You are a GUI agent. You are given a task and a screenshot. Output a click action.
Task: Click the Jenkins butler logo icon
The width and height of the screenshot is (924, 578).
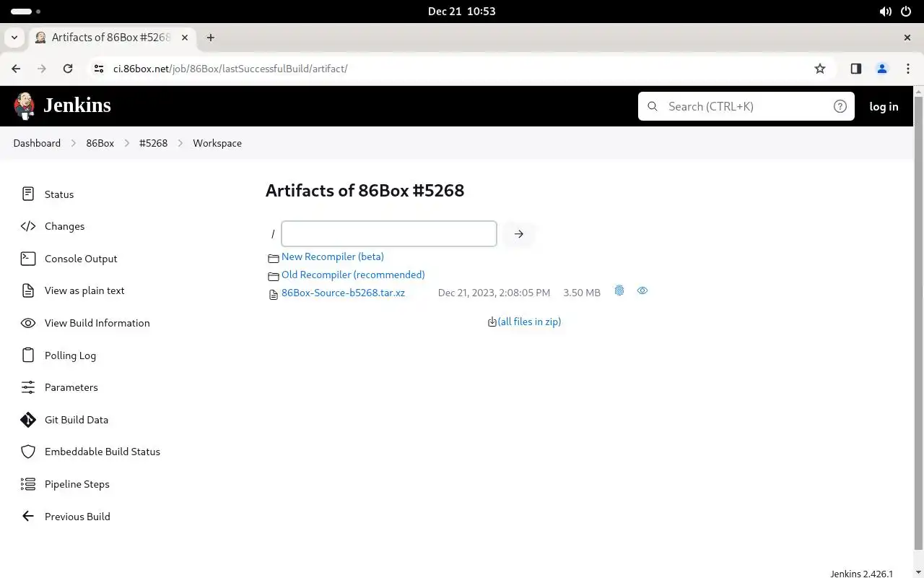pyautogui.click(x=24, y=106)
